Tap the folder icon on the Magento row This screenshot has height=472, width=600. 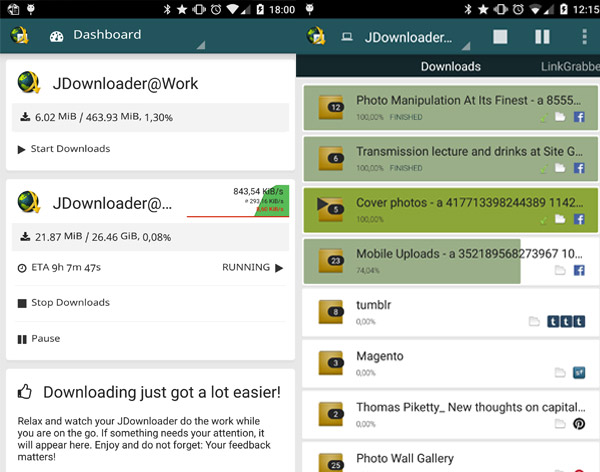coord(561,372)
